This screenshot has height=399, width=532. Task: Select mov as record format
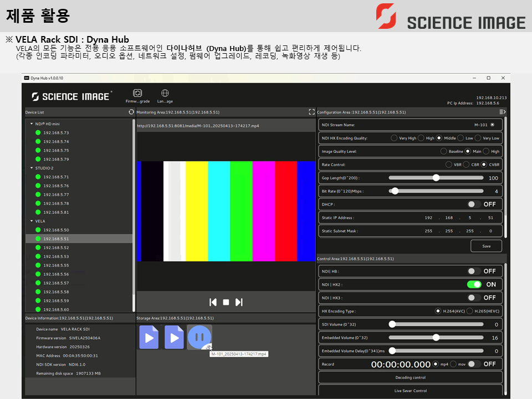click(x=453, y=365)
